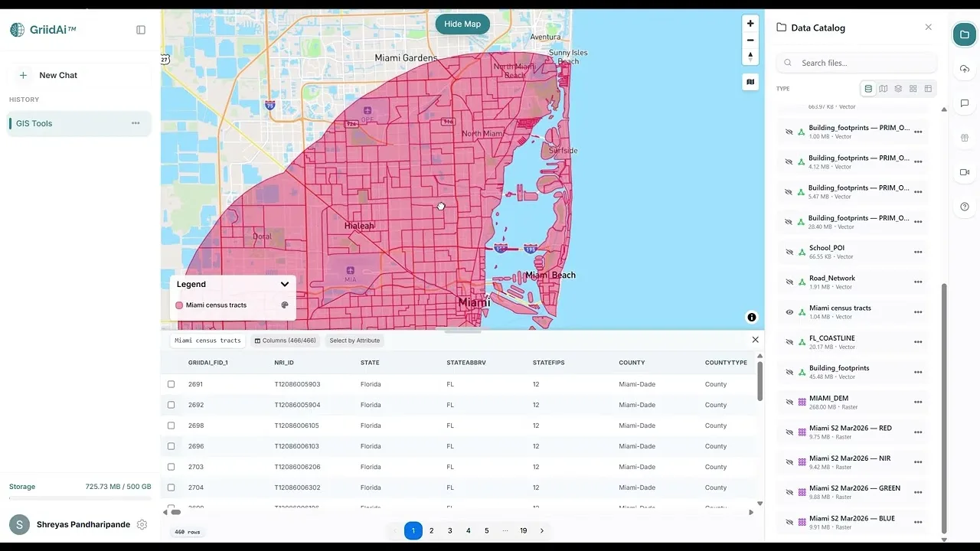Viewport: 980px width, 551px height.
Task: Select the Miami census tracts table tab
Action: tap(207, 341)
